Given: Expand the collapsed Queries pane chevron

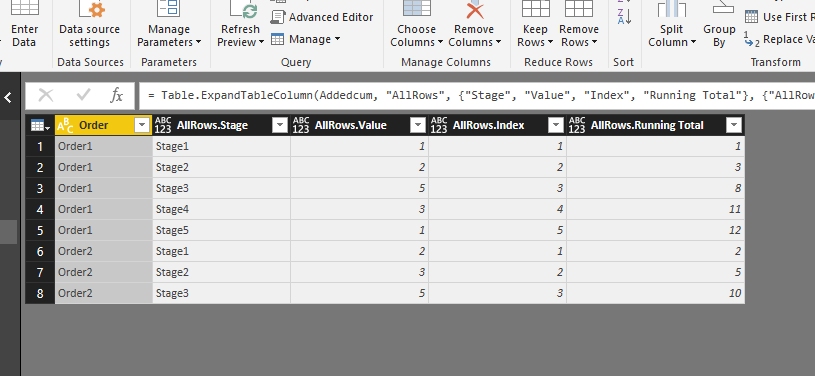Looking at the screenshot, I should point(8,98).
